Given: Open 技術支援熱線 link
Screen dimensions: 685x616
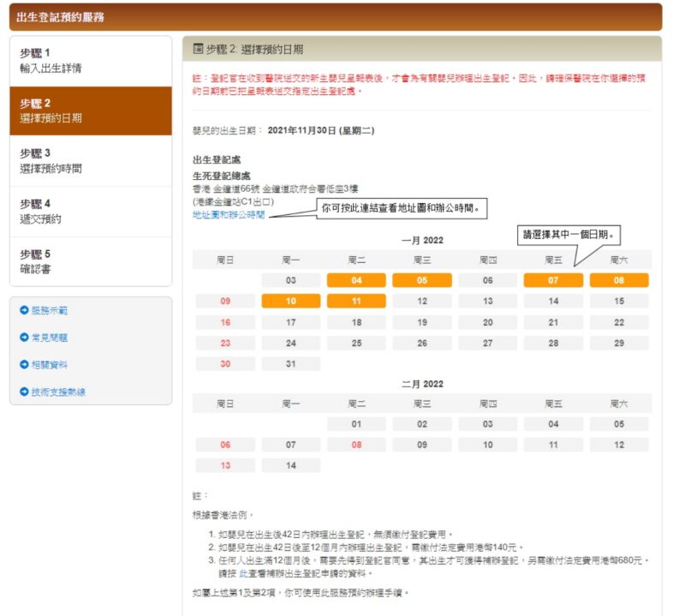Looking at the screenshot, I should click(x=58, y=392).
